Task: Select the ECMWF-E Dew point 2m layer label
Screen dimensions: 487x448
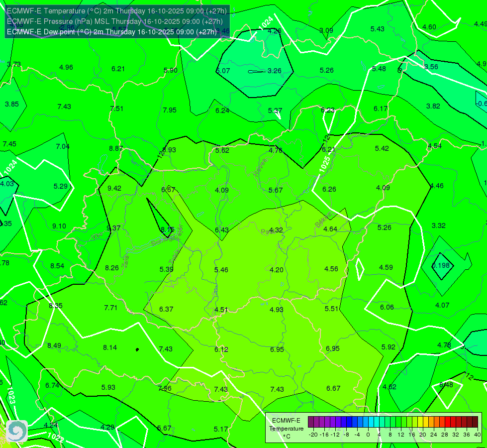Action: [x=112, y=32]
